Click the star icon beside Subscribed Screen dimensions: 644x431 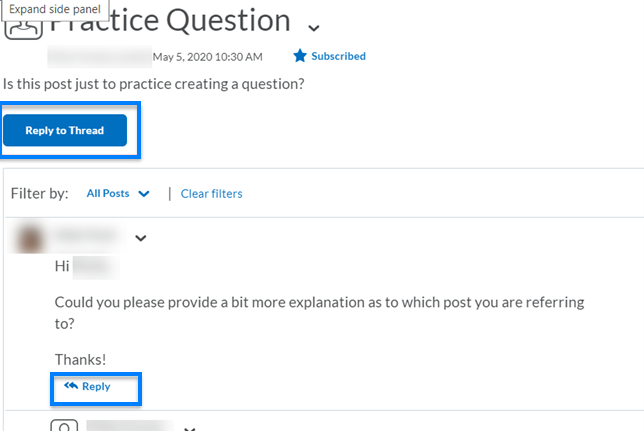[x=299, y=56]
